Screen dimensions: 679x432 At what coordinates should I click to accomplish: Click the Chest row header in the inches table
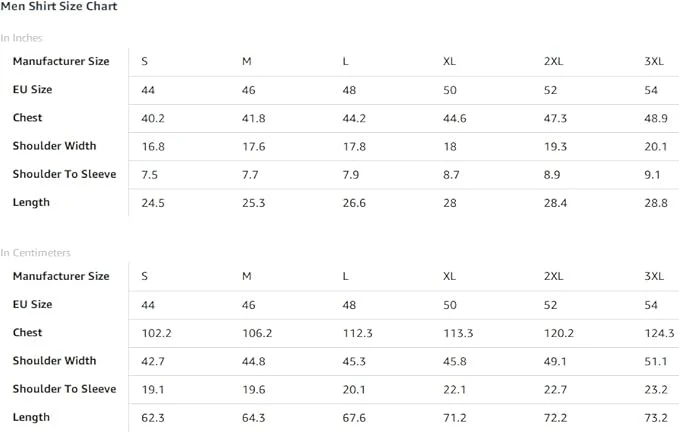(x=27, y=118)
